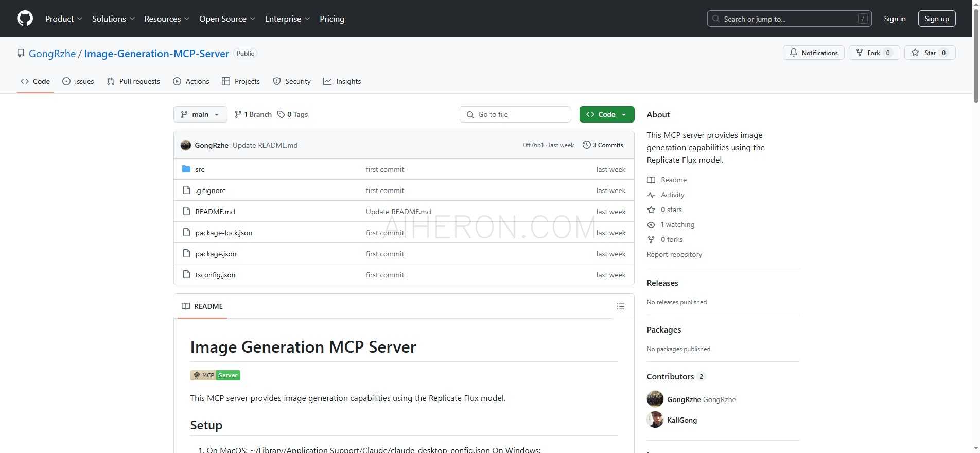
Task: Click the search magnifier icon in header
Action: click(x=716, y=19)
